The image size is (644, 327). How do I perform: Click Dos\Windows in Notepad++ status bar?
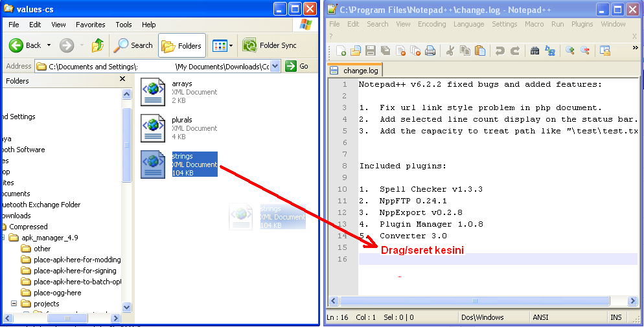483,317
